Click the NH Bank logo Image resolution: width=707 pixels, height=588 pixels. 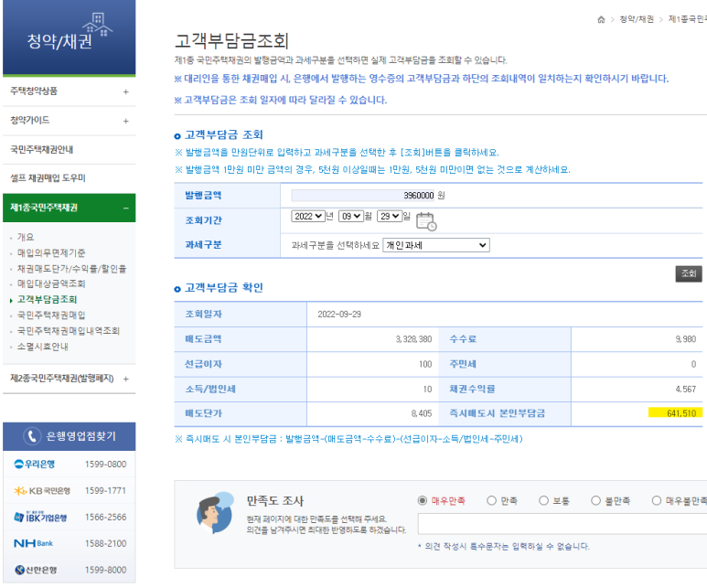pos(33,543)
